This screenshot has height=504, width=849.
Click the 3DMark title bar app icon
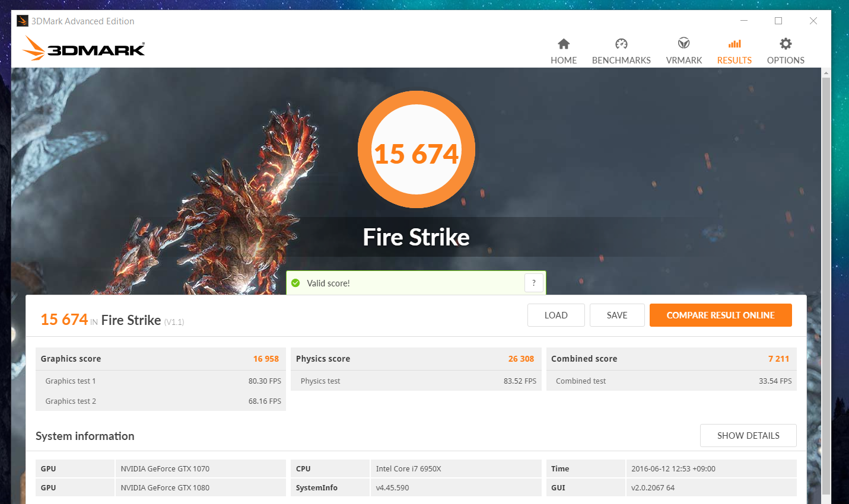pos(23,21)
